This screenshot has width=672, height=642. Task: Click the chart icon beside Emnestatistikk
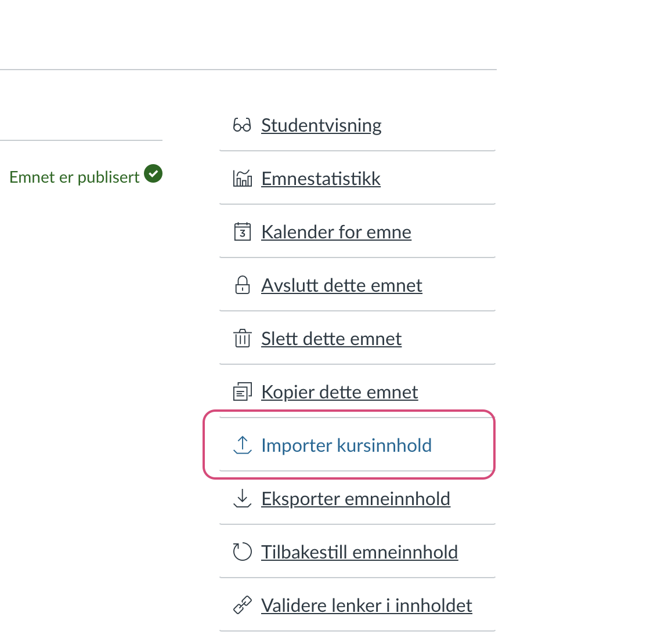click(242, 179)
